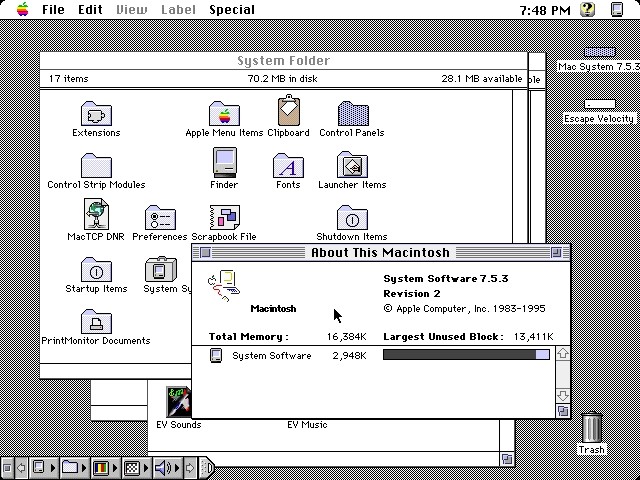The image size is (640, 480).
Task: Select the MacTCP DNR file
Action: tap(96, 215)
